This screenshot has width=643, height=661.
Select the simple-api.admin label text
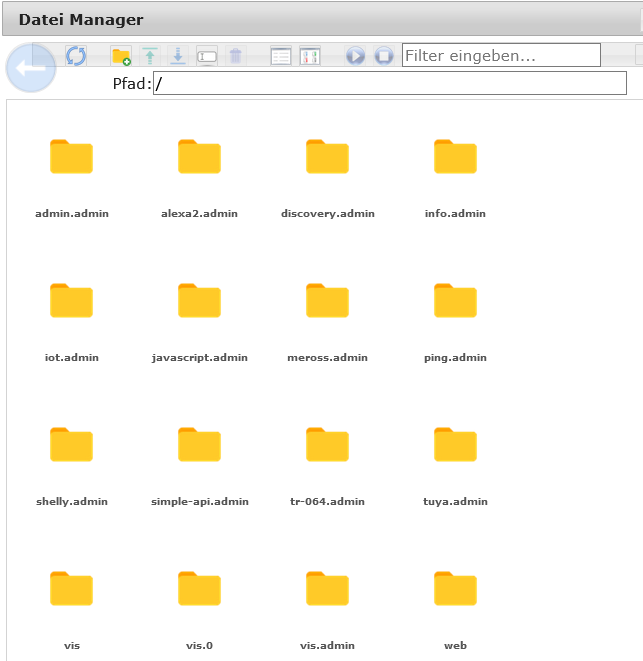pyautogui.click(x=200, y=502)
